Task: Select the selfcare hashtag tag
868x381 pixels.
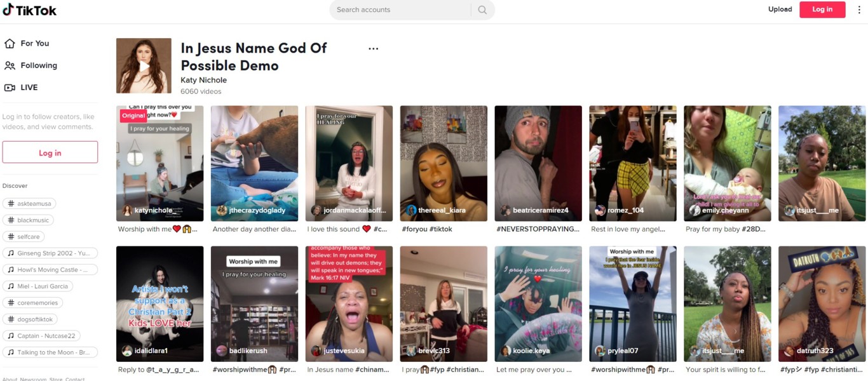Action: point(25,236)
